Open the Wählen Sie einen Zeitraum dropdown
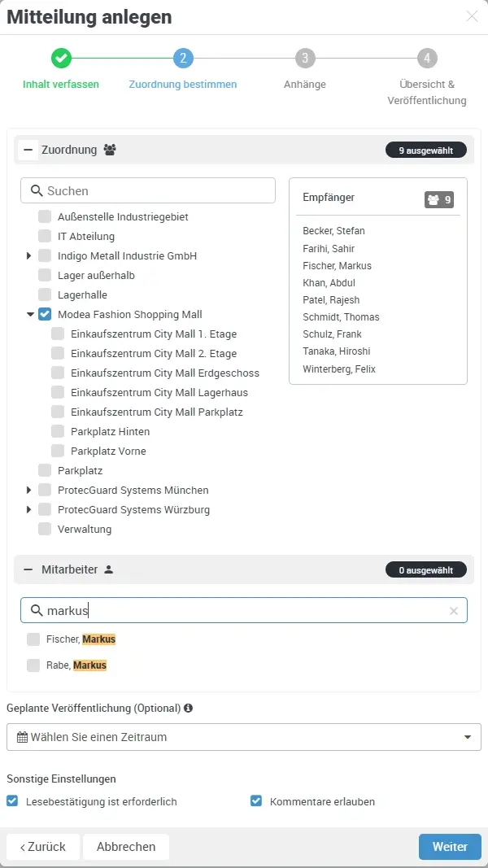 [x=244, y=736]
